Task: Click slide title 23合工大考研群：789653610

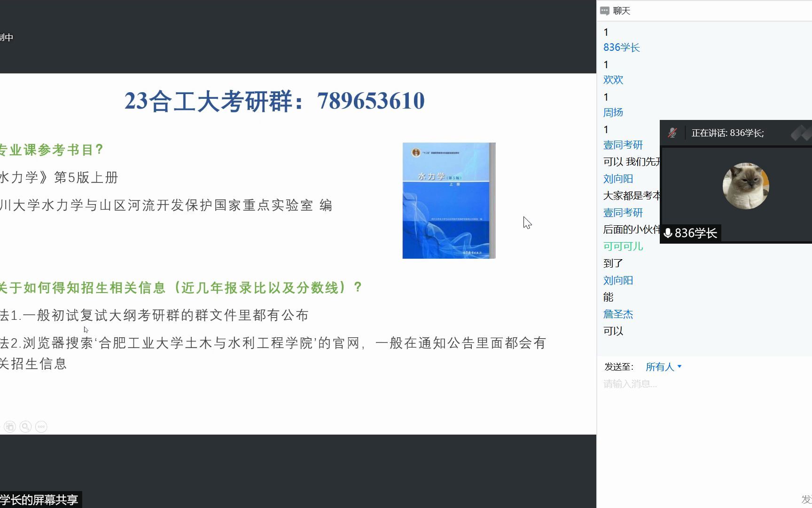Action: [x=274, y=101]
